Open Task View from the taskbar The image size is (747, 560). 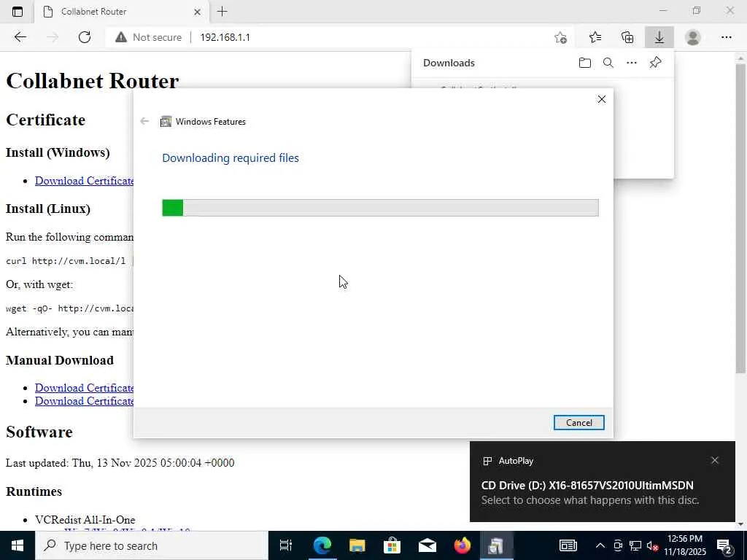click(286, 545)
